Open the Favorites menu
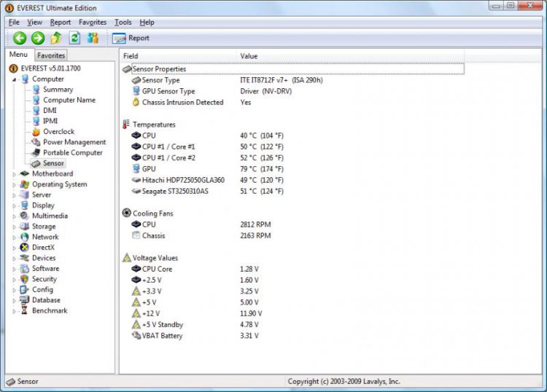 pyautogui.click(x=93, y=23)
